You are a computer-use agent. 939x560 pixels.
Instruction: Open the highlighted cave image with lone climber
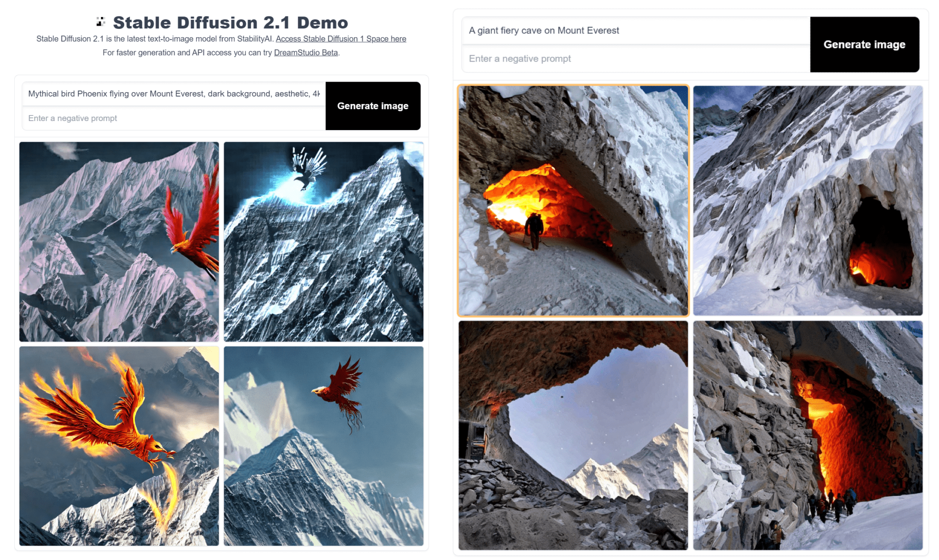click(573, 201)
